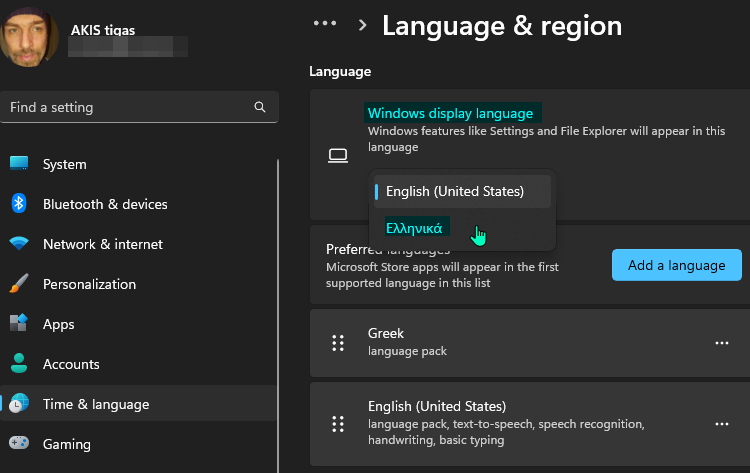The width and height of the screenshot is (750, 473).
Task: Click the Greek language entry
Action: [x=530, y=343]
